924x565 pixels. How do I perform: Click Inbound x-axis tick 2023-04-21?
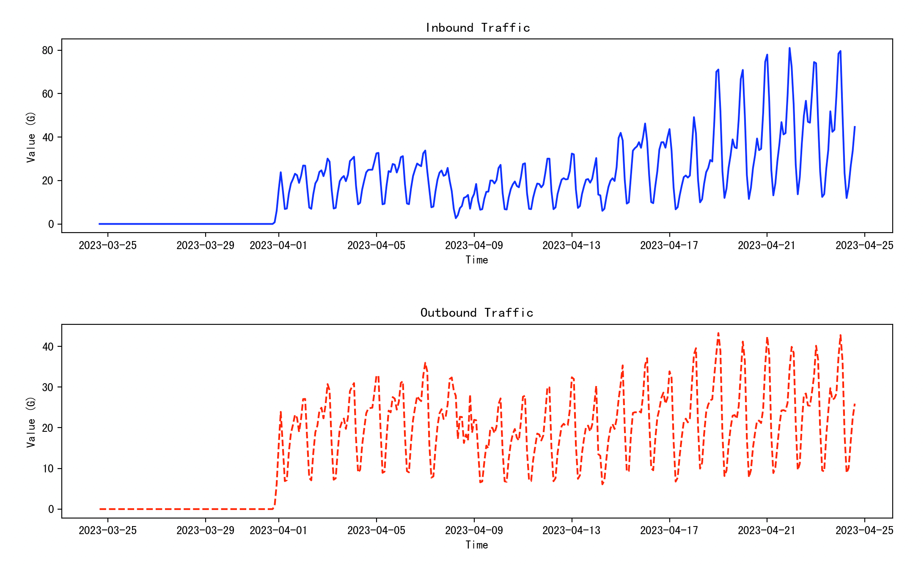(x=767, y=246)
